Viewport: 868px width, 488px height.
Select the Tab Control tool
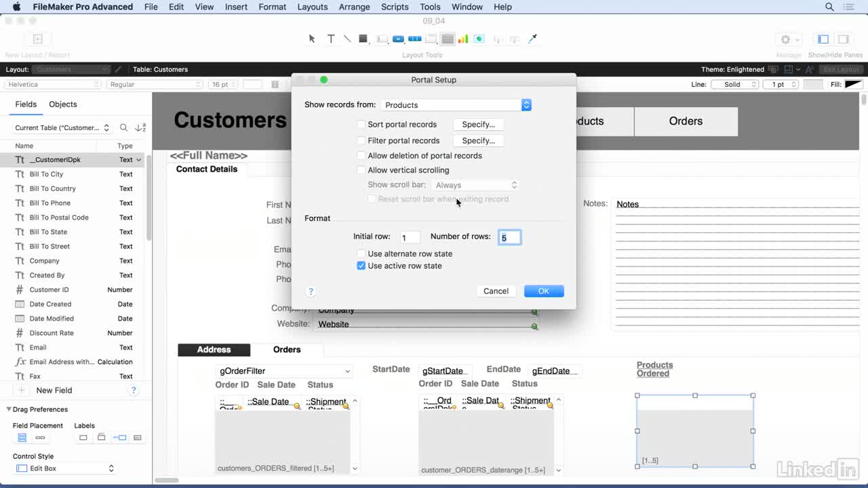(x=431, y=39)
